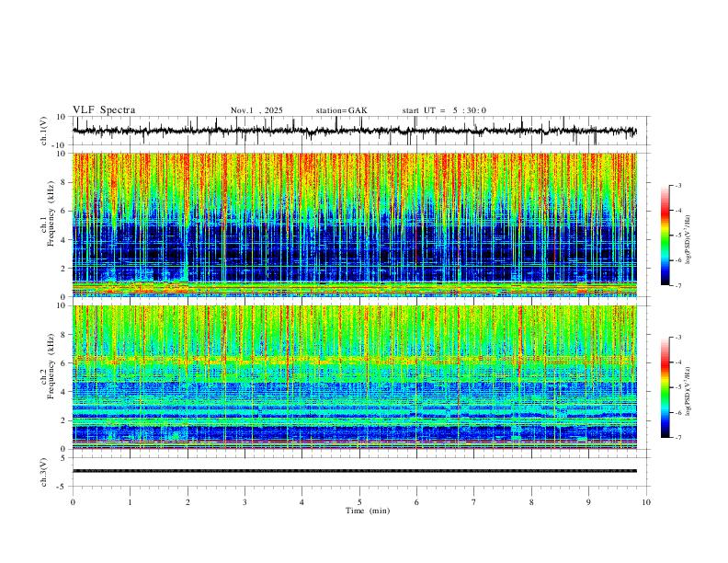Click time axis tick label 2
This screenshot has height=563, width=728.
coord(188,502)
